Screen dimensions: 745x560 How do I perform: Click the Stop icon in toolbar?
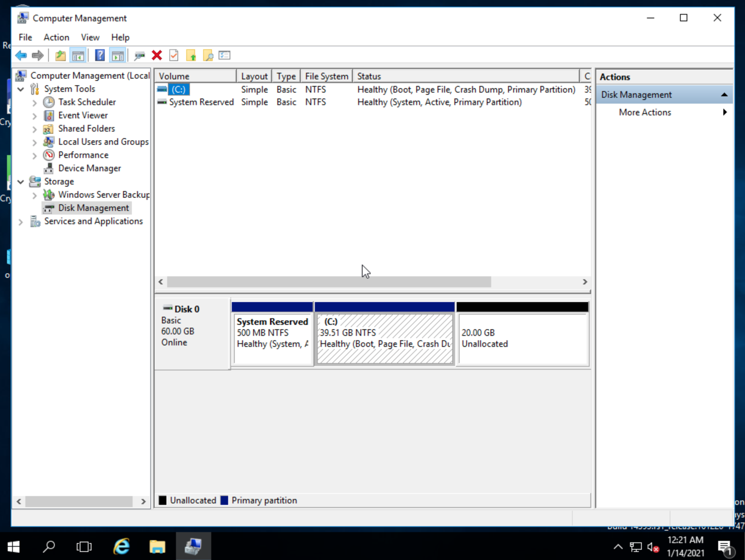click(x=156, y=55)
